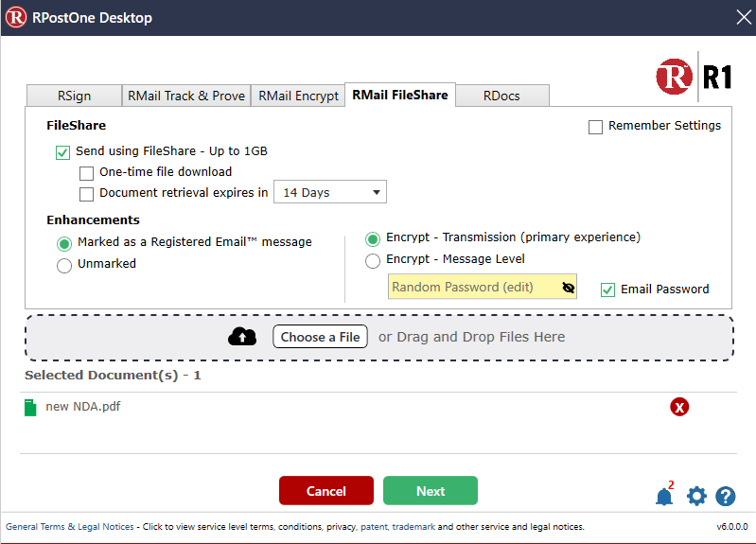Click the green Next button
This screenshot has width=756, height=544.
pyautogui.click(x=431, y=490)
